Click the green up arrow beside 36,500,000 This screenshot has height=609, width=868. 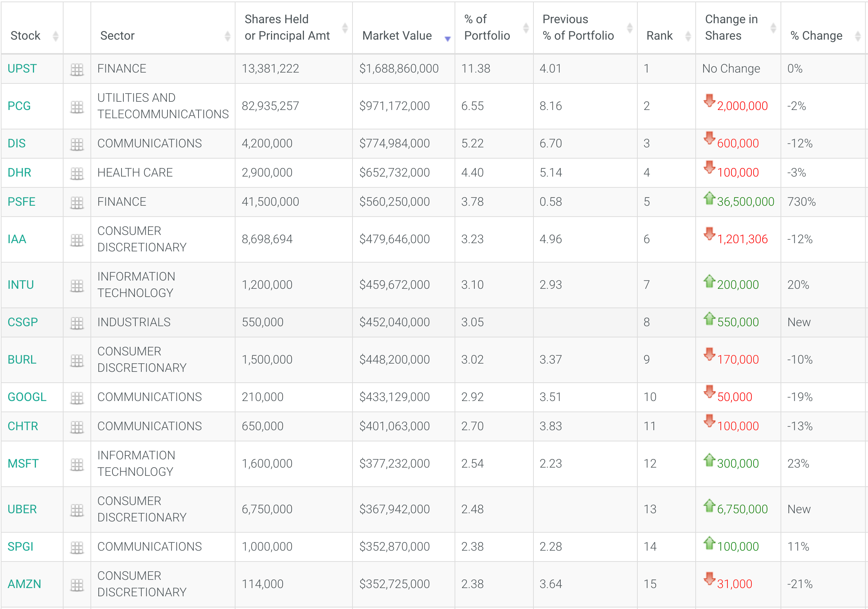[709, 198]
